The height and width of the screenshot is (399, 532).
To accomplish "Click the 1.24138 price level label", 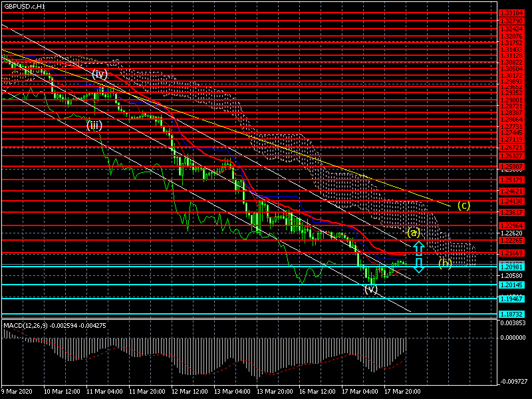I will [511, 201].
